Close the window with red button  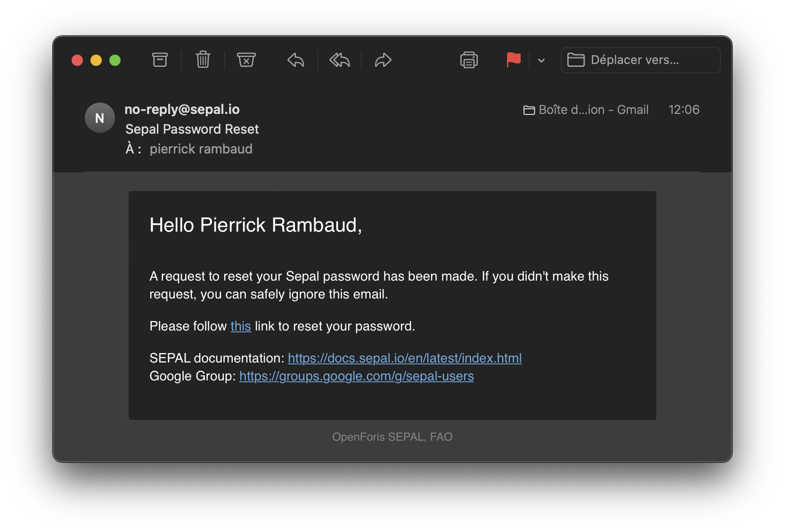(77, 60)
